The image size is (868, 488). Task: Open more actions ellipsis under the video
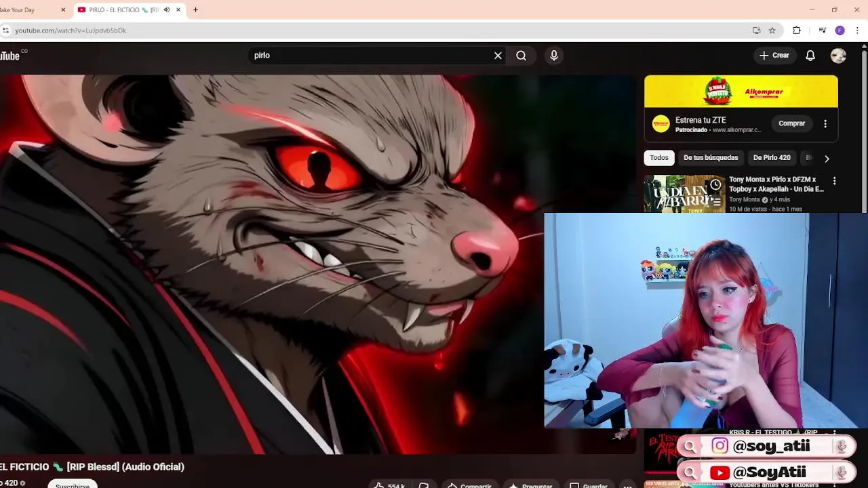pos(627,485)
